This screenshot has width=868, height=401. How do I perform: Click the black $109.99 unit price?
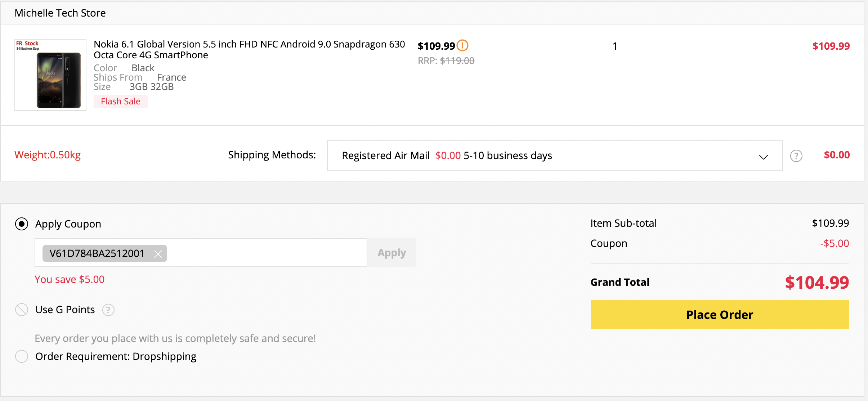pos(436,46)
